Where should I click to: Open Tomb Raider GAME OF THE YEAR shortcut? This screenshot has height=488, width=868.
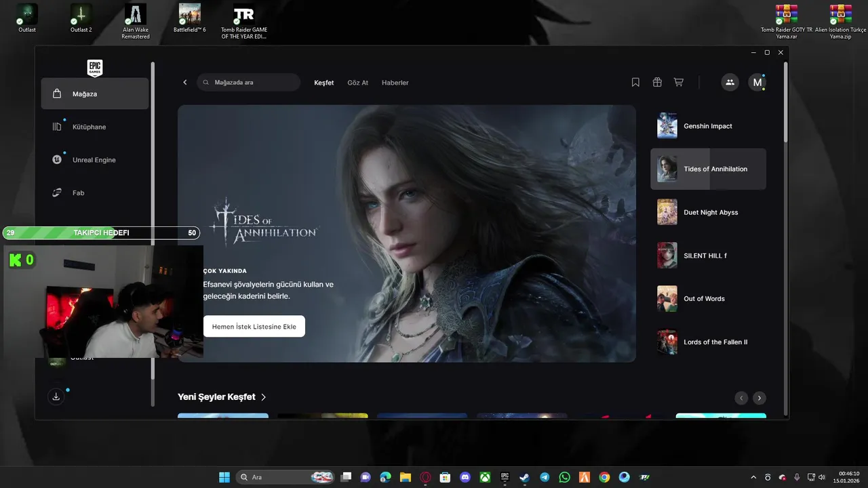(244, 22)
